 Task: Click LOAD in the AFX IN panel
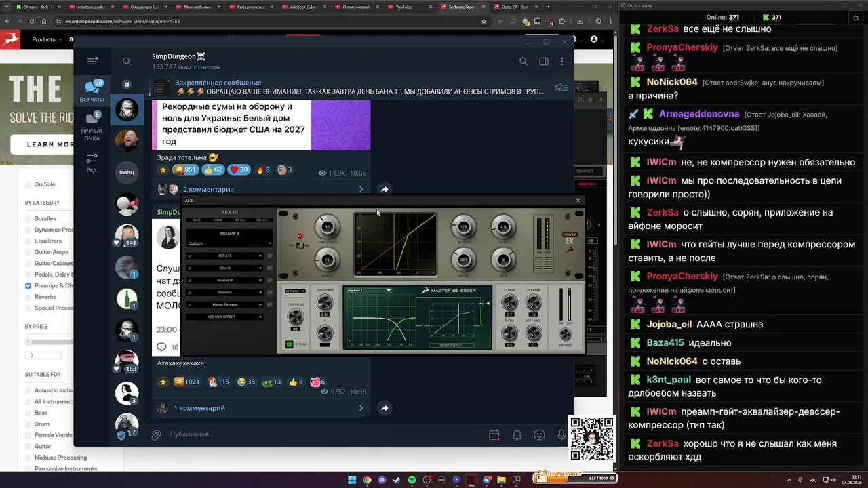(218, 220)
